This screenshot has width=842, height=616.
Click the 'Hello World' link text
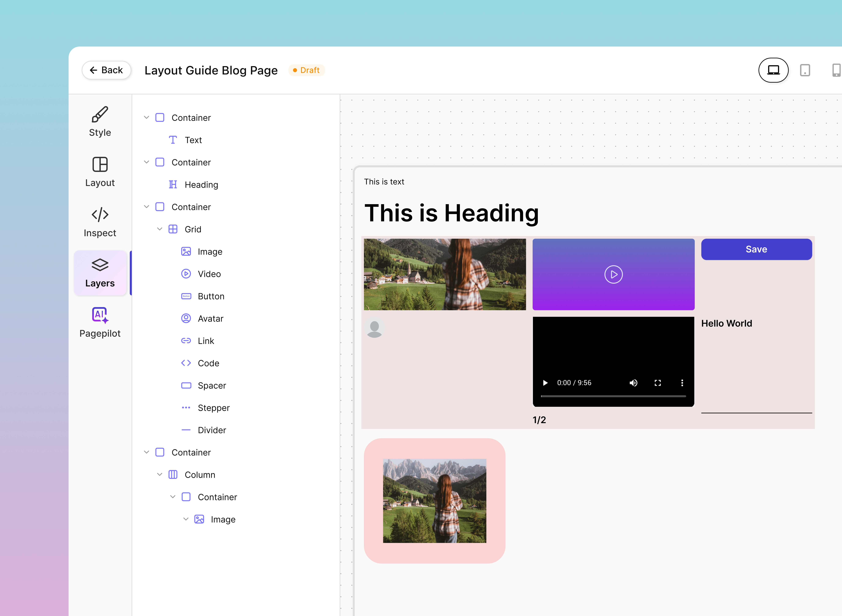pyautogui.click(x=726, y=323)
